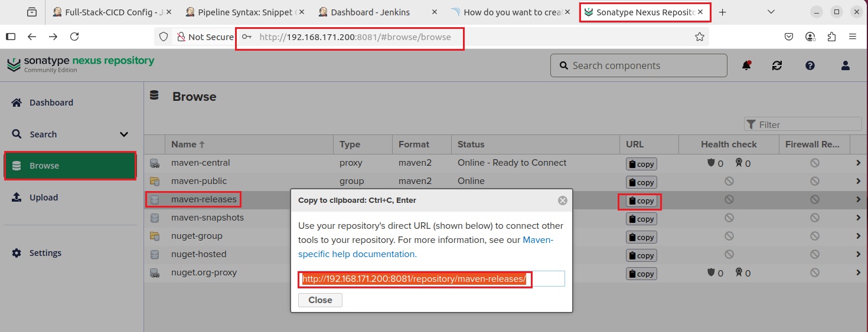Open the user account icon
868x332 pixels.
click(846, 65)
